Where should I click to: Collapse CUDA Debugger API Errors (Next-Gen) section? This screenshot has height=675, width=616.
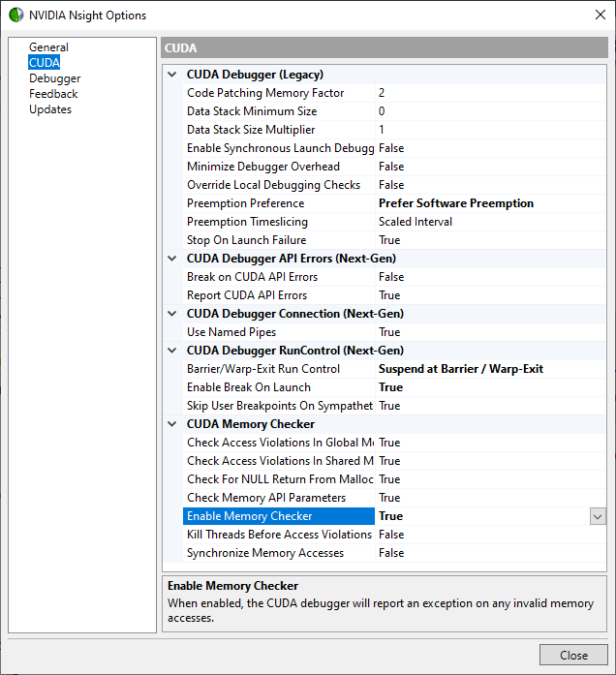pyautogui.click(x=172, y=259)
